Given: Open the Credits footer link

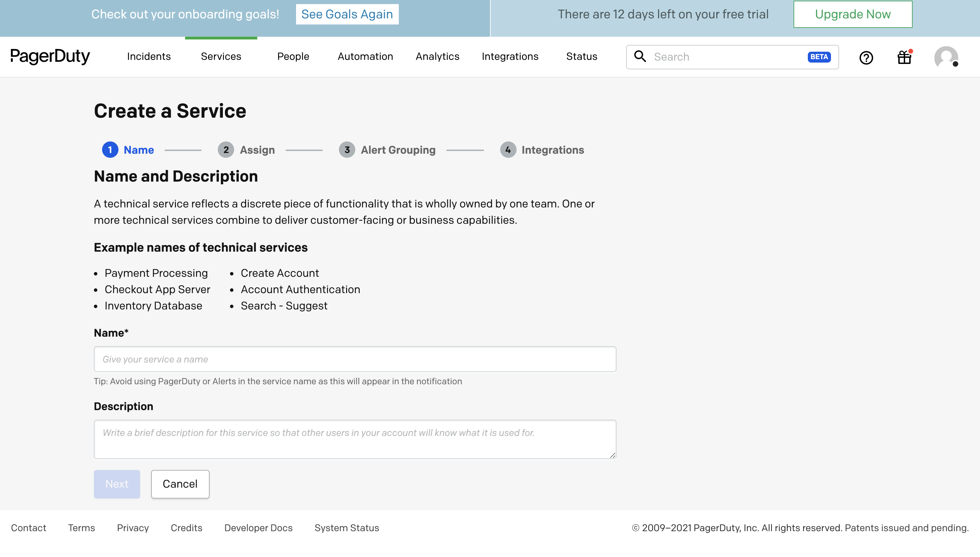Looking at the screenshot, I should point(186,528).
